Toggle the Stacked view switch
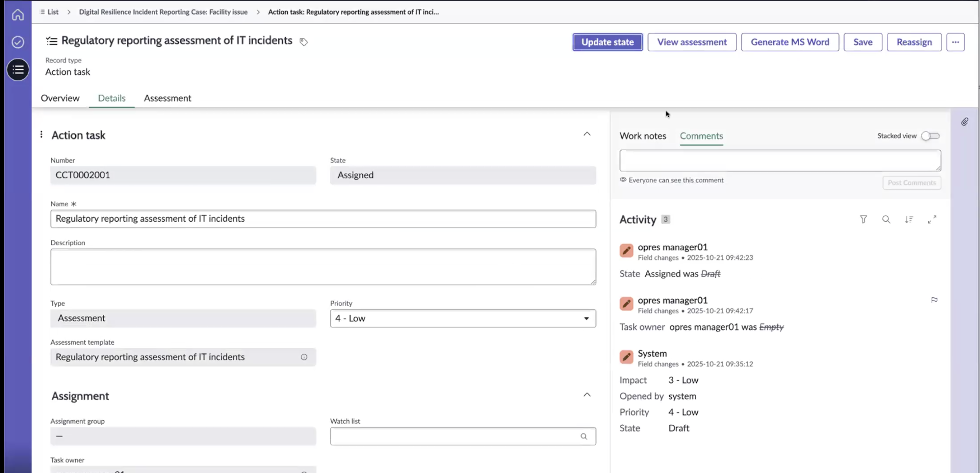This screenshot has width=980, height=473. tap(931, 136)
